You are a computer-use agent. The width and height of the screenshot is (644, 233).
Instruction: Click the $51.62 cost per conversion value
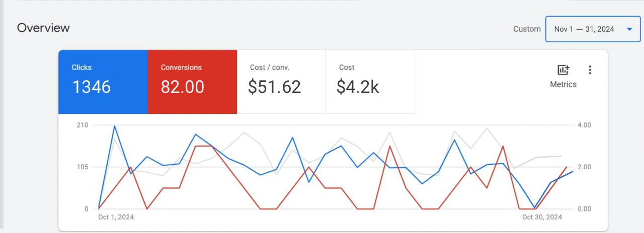click(x=274, y=87)
